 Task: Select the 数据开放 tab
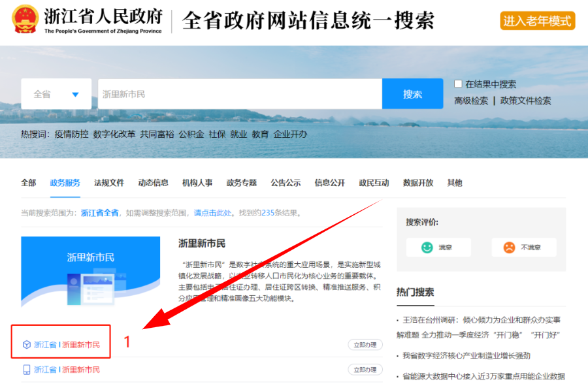(x=418, y=183)
